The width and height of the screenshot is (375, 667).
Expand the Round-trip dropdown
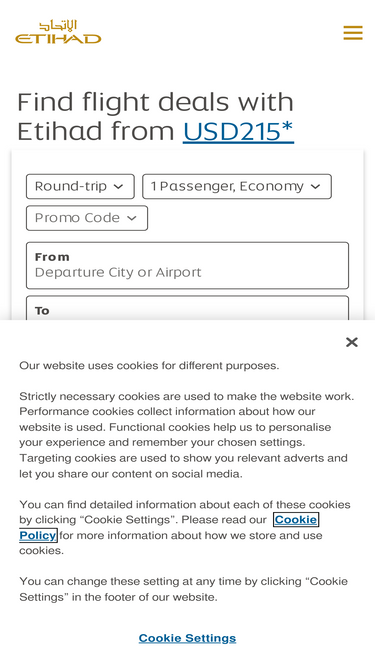(x=80, y=186)
